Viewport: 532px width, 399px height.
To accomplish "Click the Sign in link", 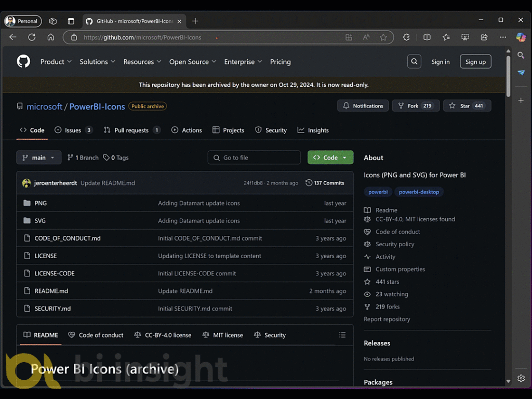I will point(441,62).
